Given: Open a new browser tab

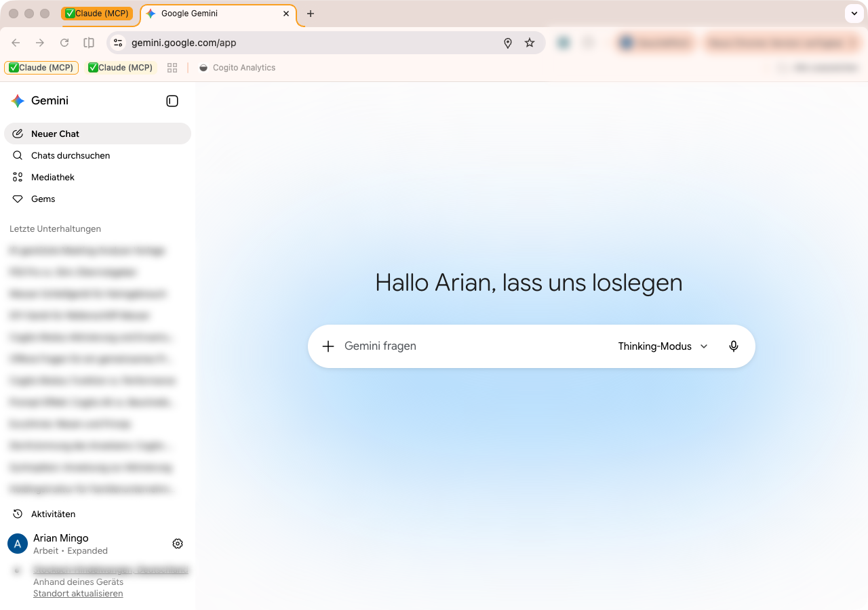Looking at the screenshot, I should coord(311,14).
